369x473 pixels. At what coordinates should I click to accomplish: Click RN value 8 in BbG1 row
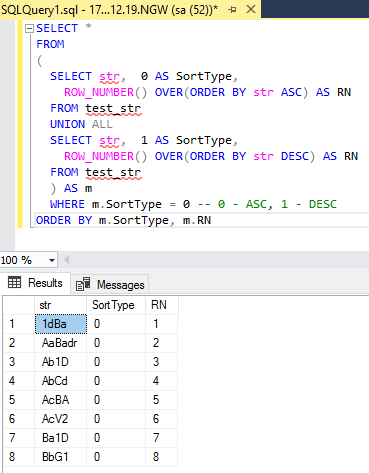click(x=161, y=457)
